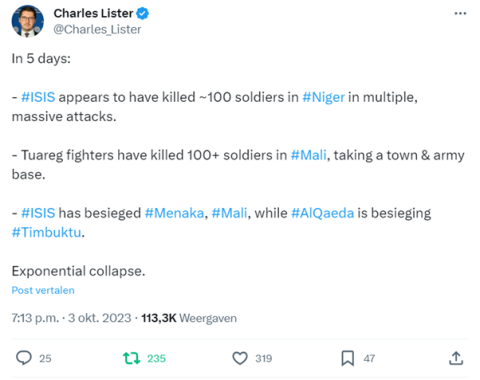Open the #Menaka hashtag
This screenshot has width=480, height=380.
[x=174, y=213]
